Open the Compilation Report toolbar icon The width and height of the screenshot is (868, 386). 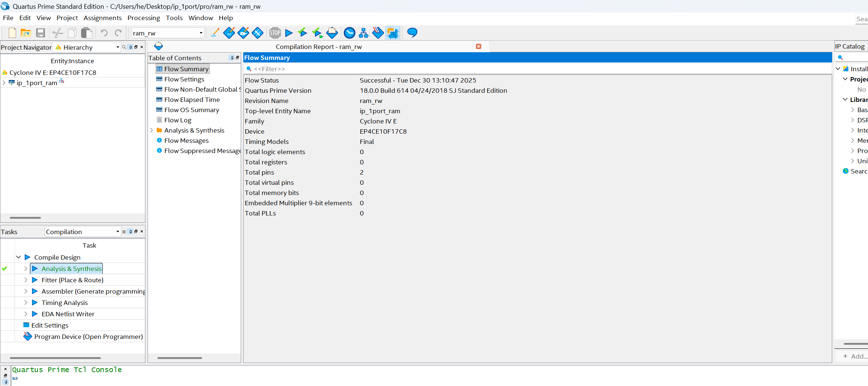pyautogui.click(x=332, y=33)
